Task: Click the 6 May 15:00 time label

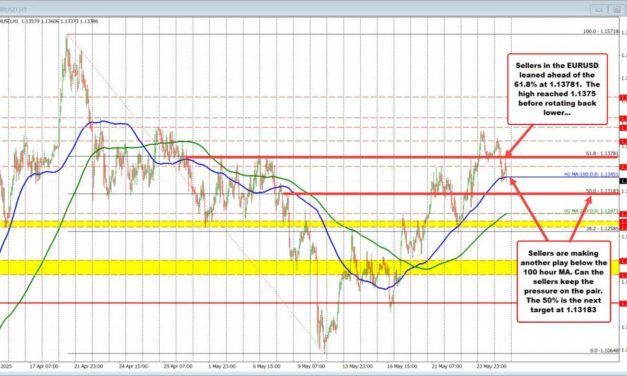Action: [266, 366]
